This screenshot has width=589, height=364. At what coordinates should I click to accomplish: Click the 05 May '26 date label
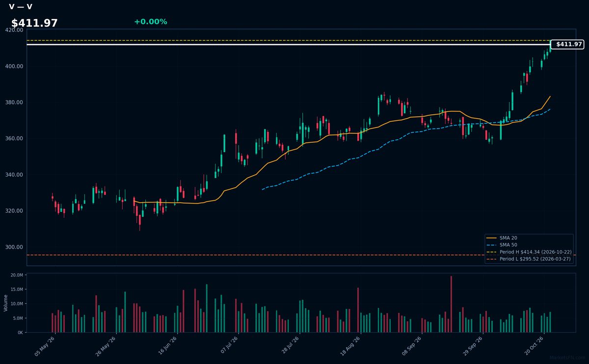45,345
